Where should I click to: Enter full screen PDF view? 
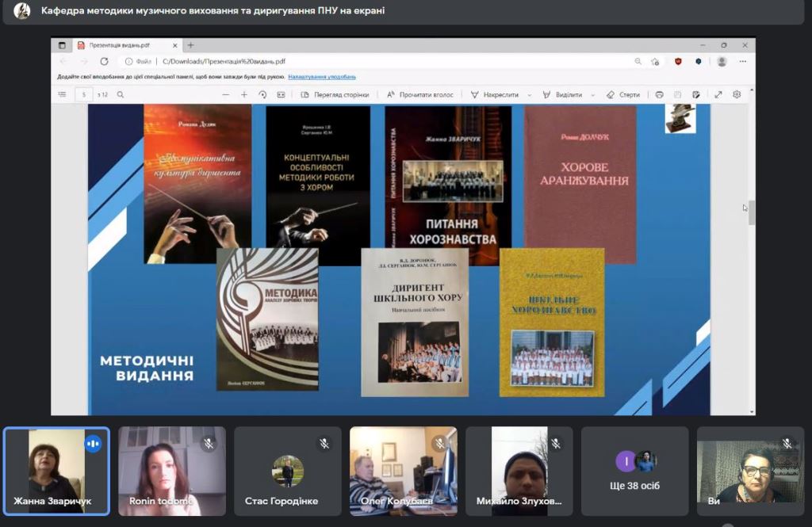pos(718,94)
